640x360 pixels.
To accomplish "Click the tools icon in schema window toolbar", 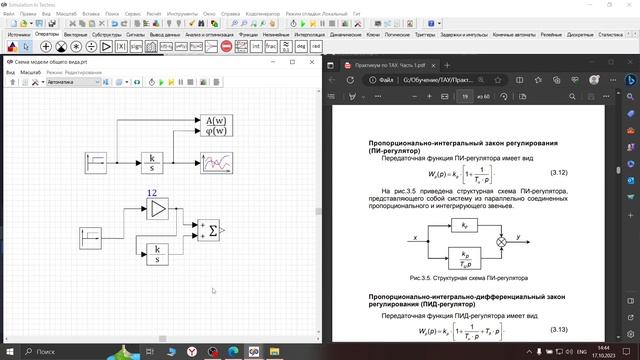I will point(35,82).
